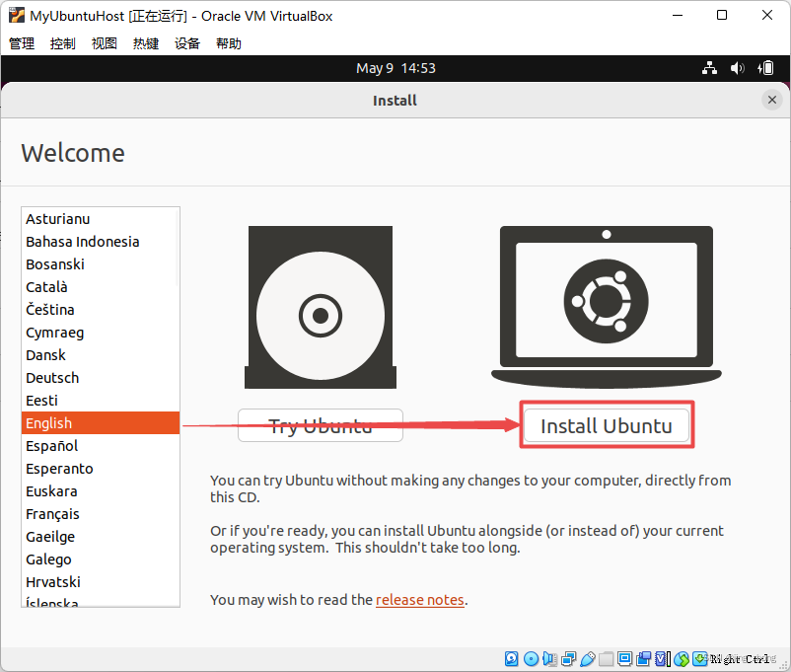Image resolution: width=791 pixels, height=672 pixels.
Task: Click the Try Ubuntu button
Action: pos(321,425)
